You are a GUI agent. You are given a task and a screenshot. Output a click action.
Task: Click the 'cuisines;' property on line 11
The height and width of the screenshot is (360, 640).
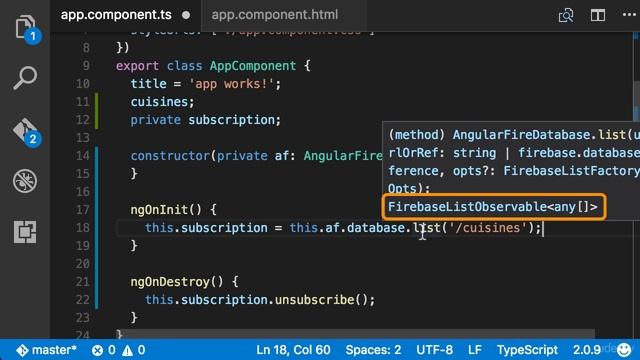point(162,102)
